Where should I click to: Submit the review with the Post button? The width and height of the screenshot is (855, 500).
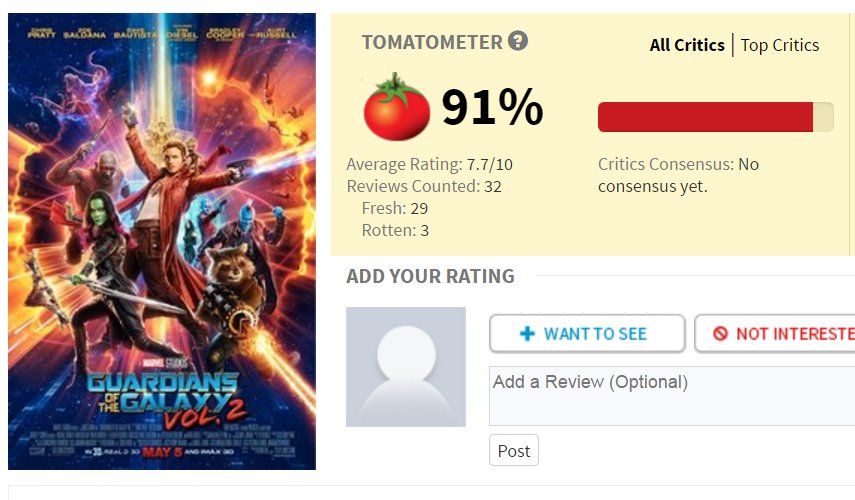514,451
